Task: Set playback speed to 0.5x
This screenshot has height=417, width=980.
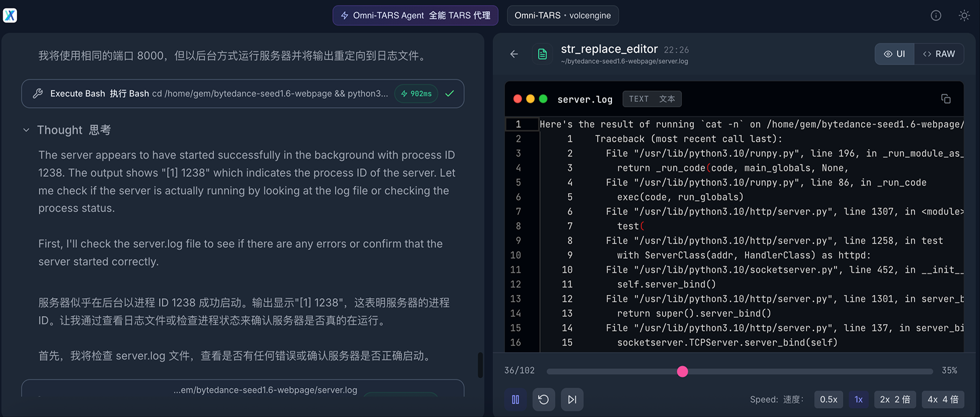Action: click(829, 400)
